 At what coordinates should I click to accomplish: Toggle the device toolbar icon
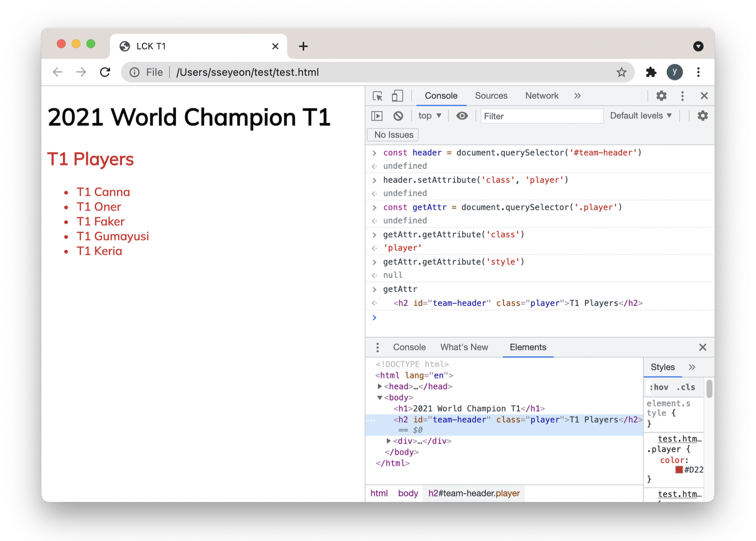point(397,96)
